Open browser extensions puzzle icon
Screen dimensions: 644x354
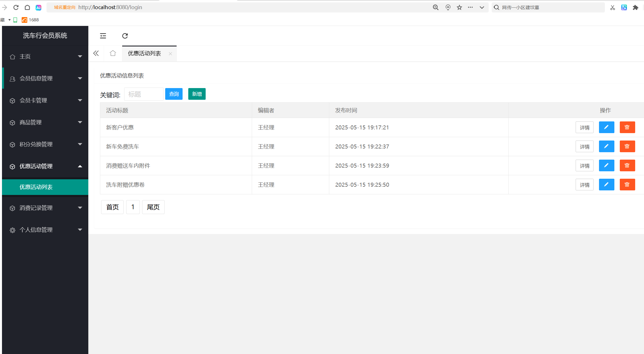(x=635, y=7)
